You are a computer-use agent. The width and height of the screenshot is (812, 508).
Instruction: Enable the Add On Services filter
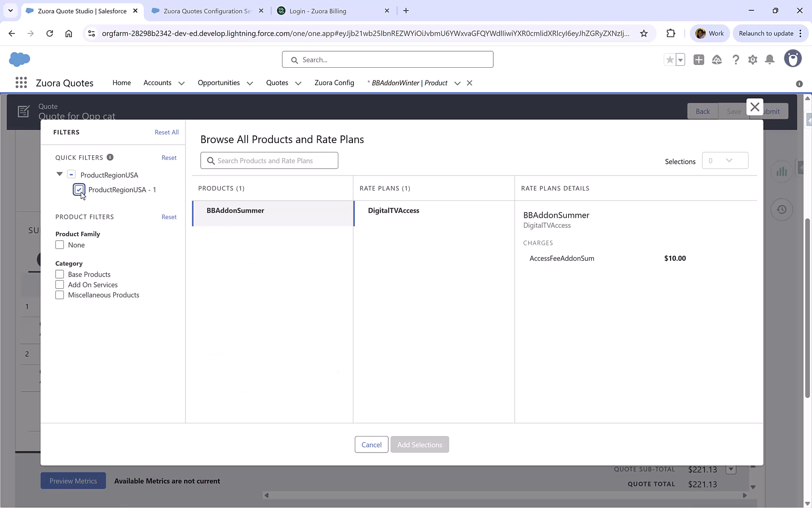(x=60, y=284)
